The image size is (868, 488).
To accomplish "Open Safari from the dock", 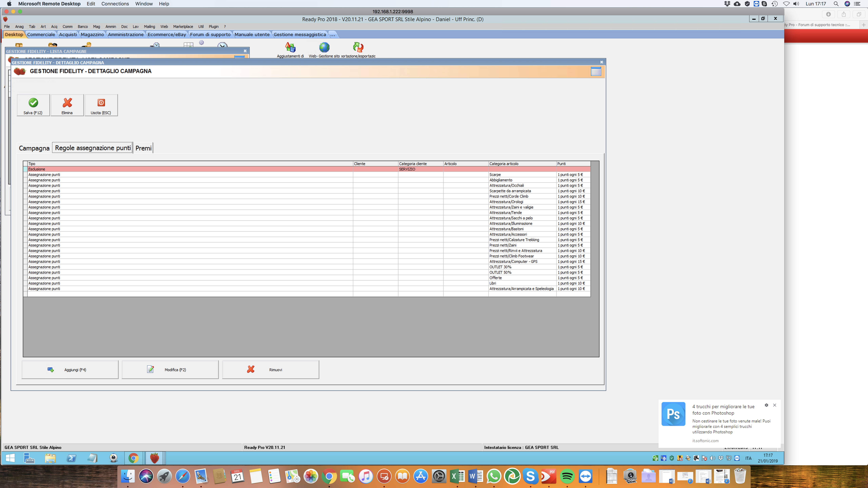I will click(183, 476).
